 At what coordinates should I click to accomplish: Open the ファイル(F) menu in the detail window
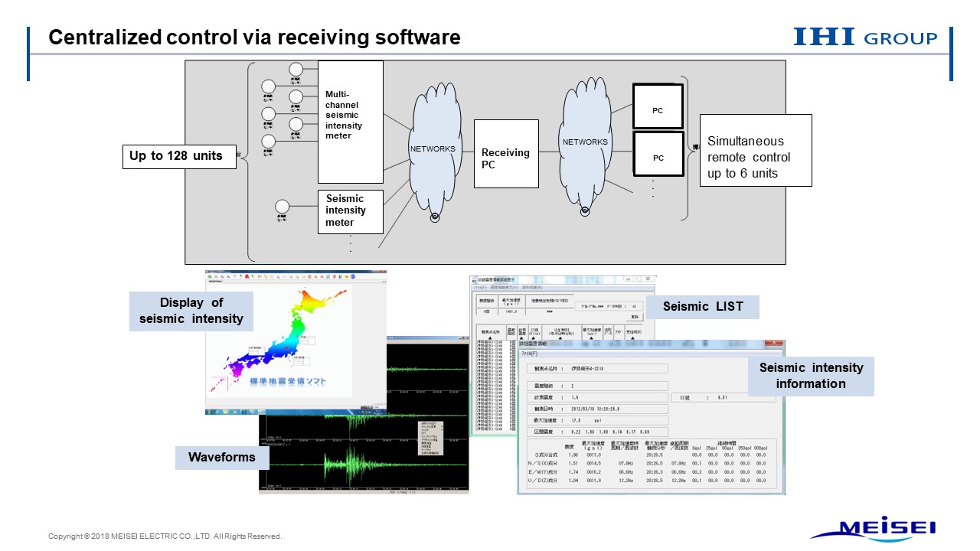530,354
